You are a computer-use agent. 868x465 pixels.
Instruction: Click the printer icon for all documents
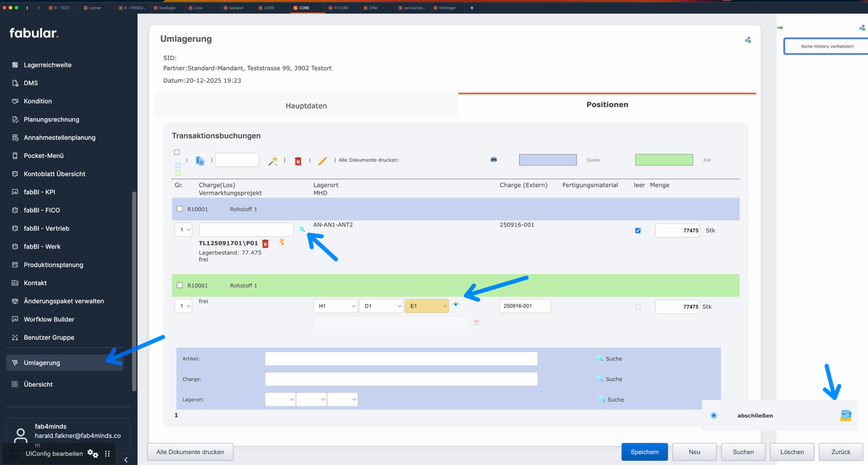tap(494, 160)
